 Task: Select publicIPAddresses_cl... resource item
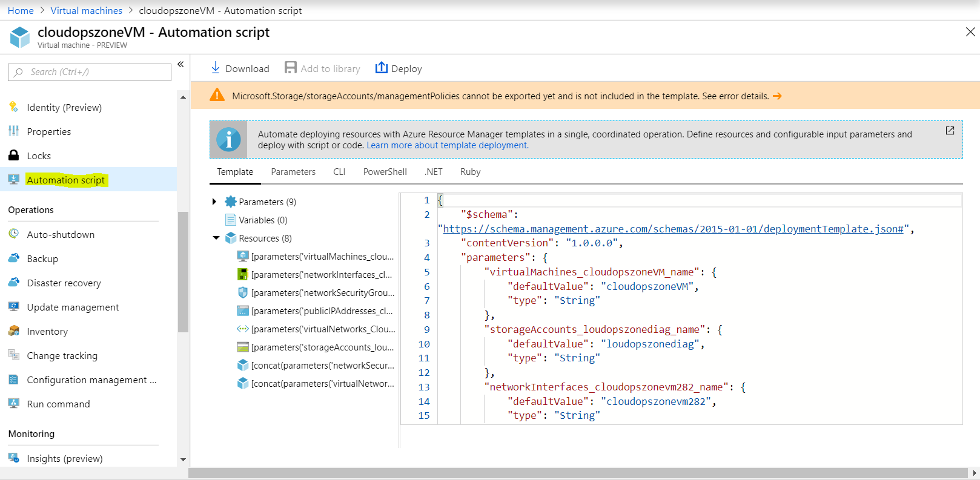[x=315, y=311]
